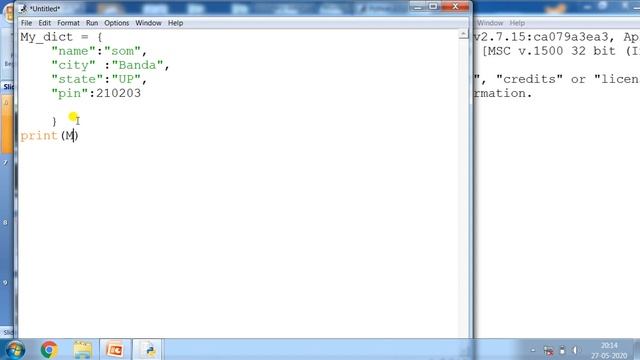The width and height of the screenshot is (640, 360).
Task: Maximize the Untitled editor window
Action: 433,6
